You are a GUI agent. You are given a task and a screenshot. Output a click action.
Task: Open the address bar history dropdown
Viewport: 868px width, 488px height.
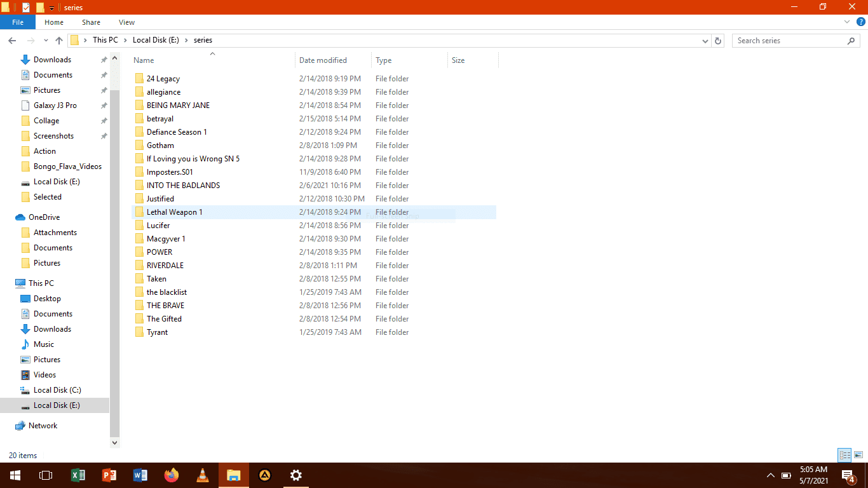coord(705,40)
